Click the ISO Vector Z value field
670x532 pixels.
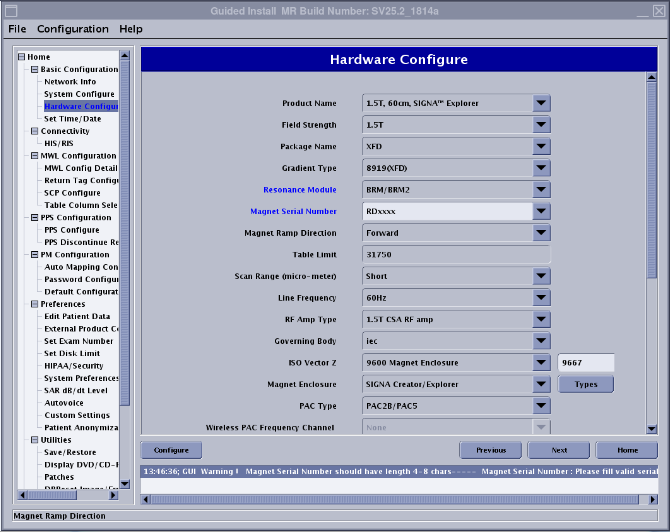coord(585,363)
